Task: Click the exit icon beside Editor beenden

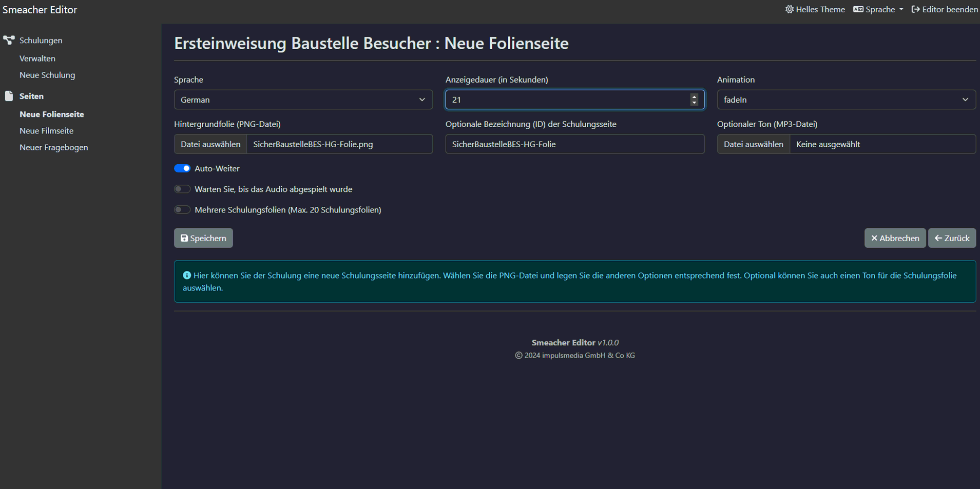Action: (915, 9)
